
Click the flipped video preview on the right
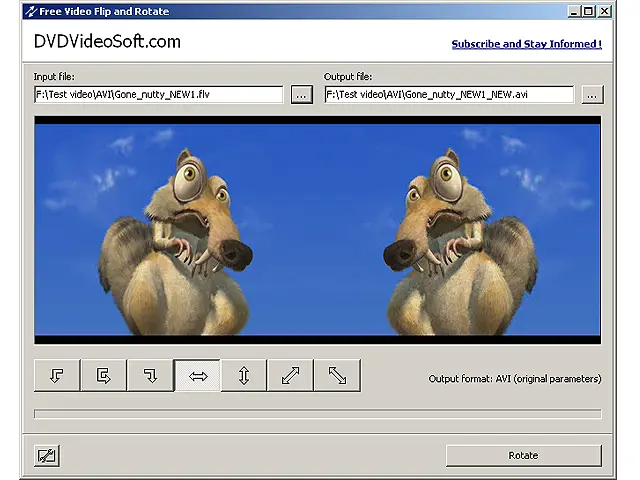pyautogui.click(x=459, y=230)
